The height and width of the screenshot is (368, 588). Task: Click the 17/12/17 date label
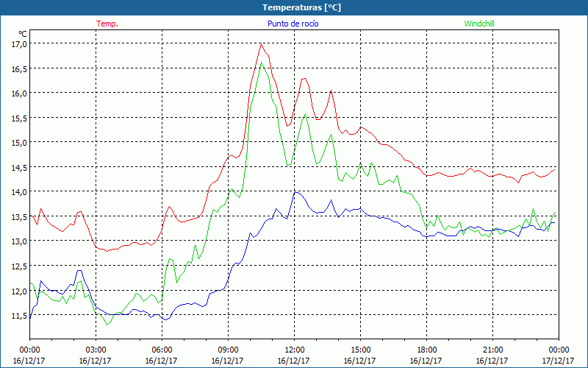(x=559, y=361)
